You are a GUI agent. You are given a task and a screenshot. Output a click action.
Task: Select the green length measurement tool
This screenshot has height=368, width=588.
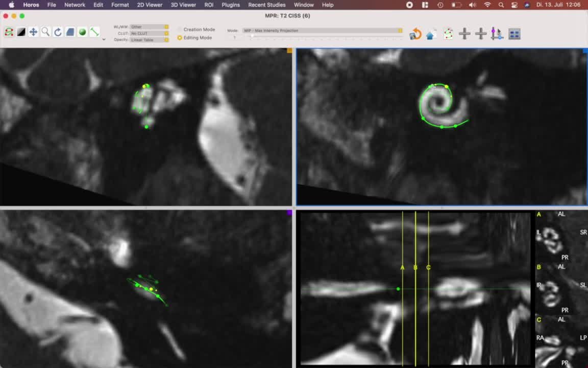pyautogui.click(x=94, y=32)
